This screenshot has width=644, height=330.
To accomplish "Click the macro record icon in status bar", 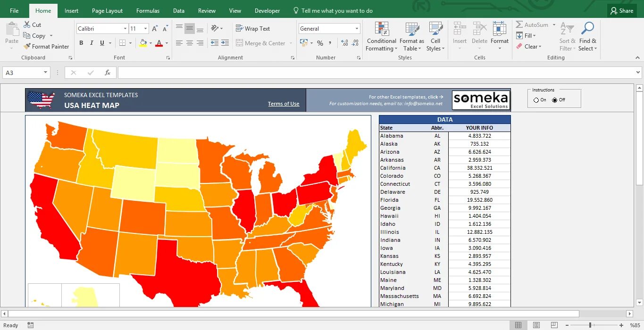I will point(31,325).
